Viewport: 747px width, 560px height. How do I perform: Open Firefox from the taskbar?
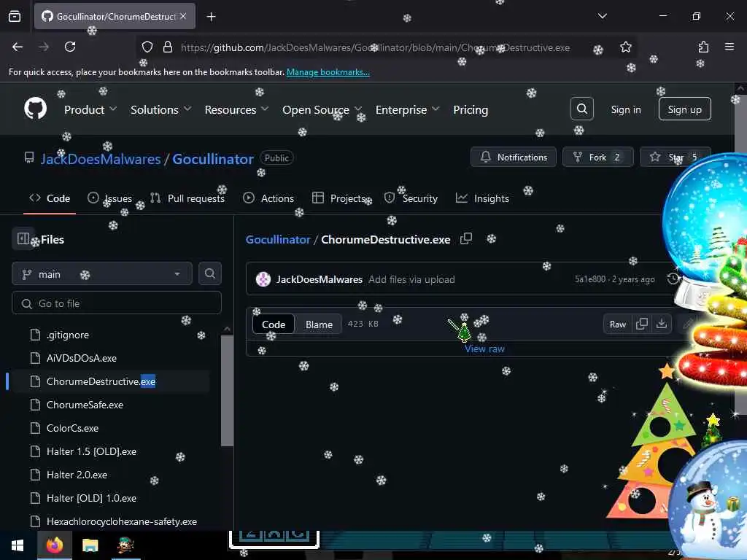point(54,545)
